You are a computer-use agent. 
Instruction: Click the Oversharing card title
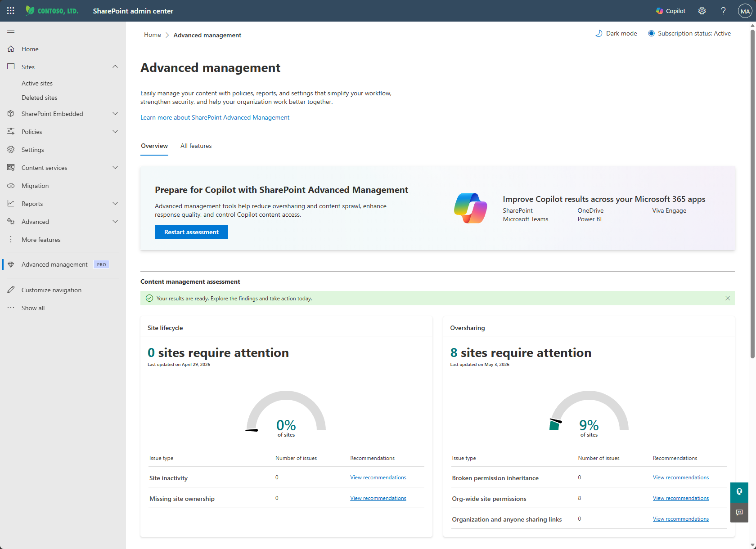coord(468,328)
